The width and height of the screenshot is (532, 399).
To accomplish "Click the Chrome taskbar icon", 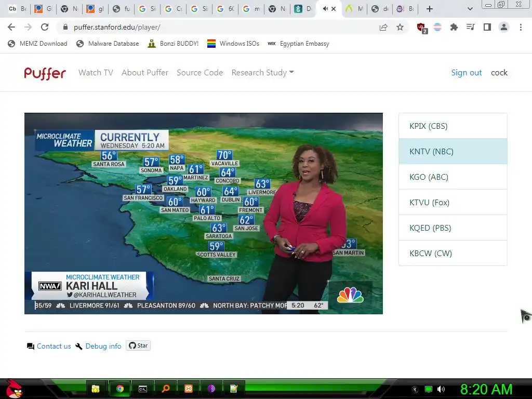I will [x=120, y=389].
